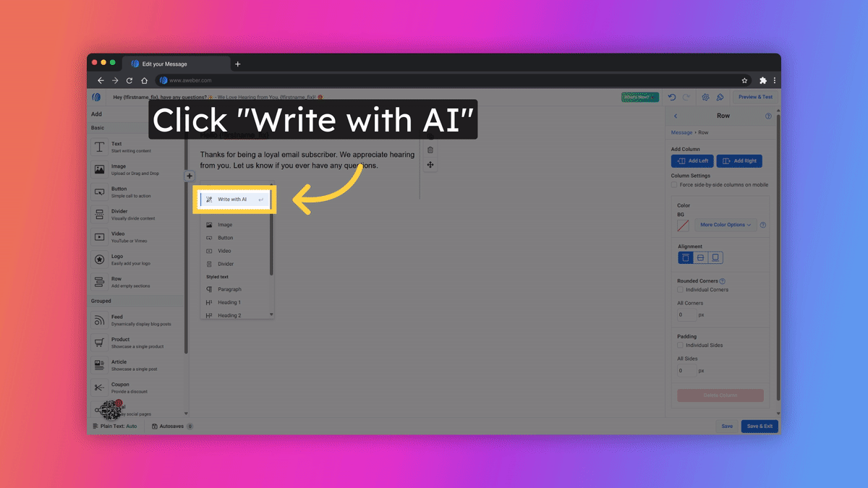The image size is (868, 488).
Task: Click the Add Left column button
Action: 692,161
